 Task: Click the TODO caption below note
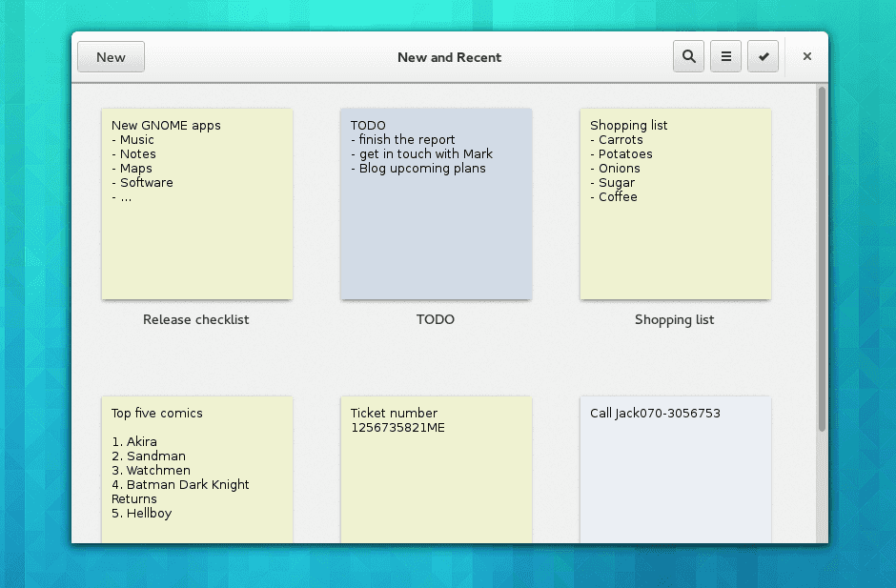(436, 320)
